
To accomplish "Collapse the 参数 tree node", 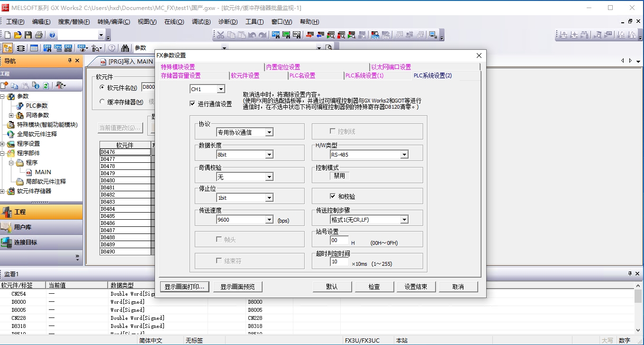I will click(x=2, y=96).
